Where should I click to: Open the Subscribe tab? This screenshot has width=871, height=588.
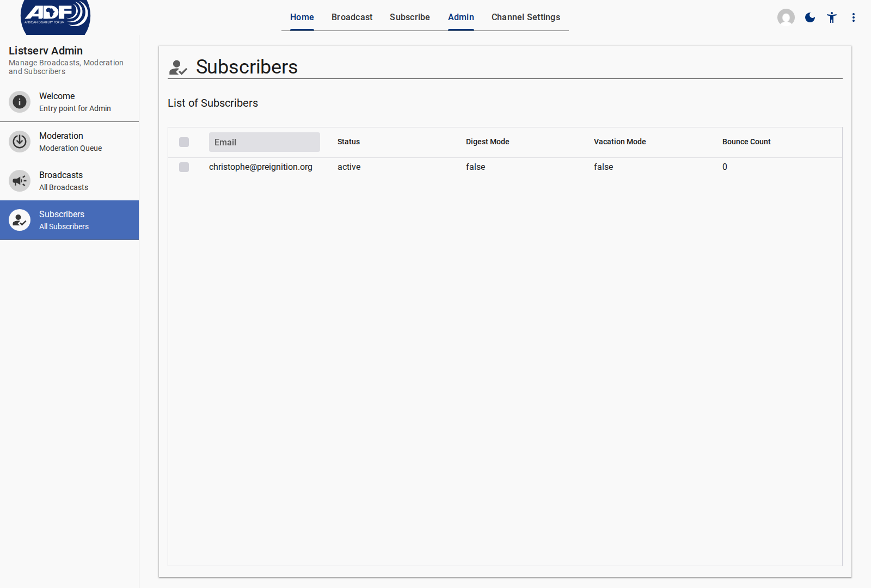410,17
